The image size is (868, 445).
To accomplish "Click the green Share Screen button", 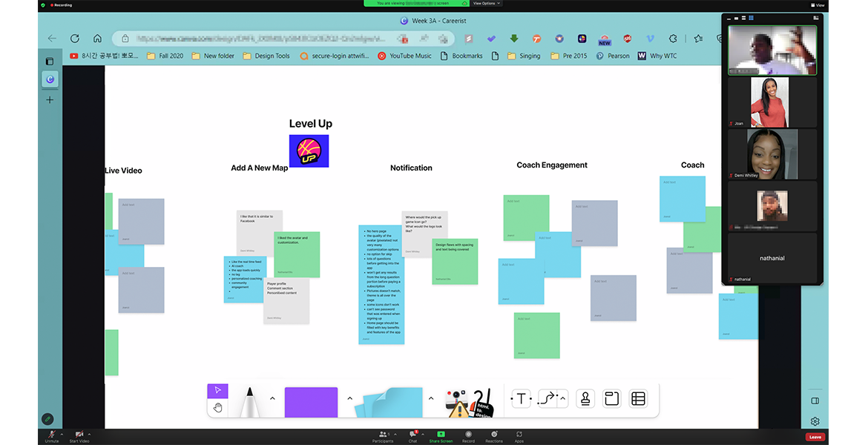I will (441, 435).
